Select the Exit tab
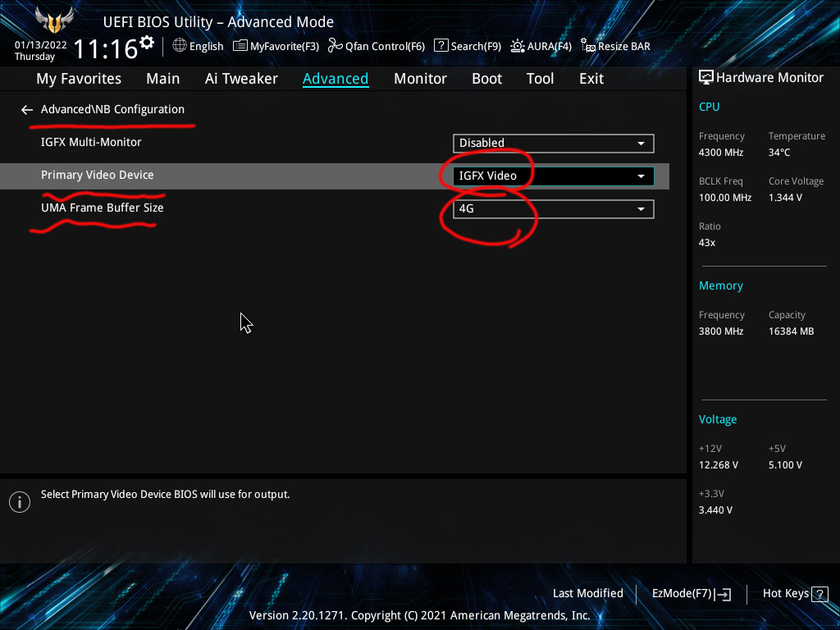The height and width of the screenshot is (630, 840). (591, 79)
